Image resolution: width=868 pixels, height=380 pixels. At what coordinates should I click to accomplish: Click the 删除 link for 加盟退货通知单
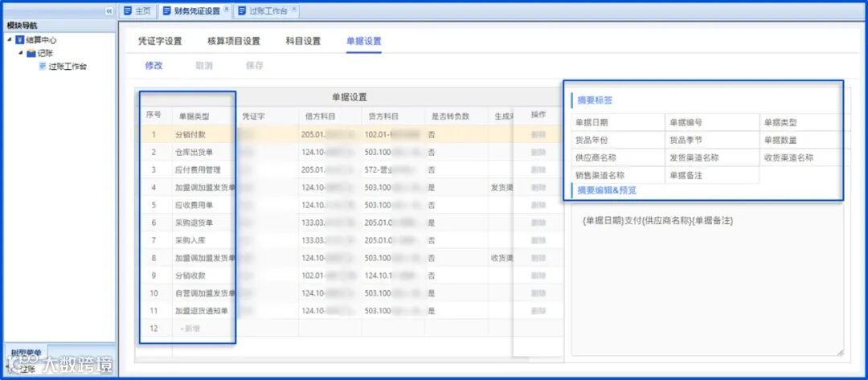click(x=538, y=311)
